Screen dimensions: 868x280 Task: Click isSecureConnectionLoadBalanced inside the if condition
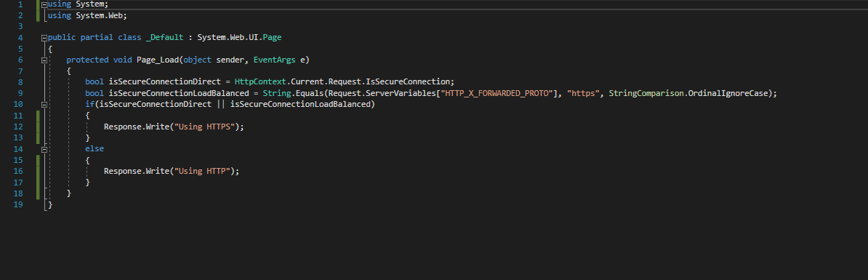300,104
